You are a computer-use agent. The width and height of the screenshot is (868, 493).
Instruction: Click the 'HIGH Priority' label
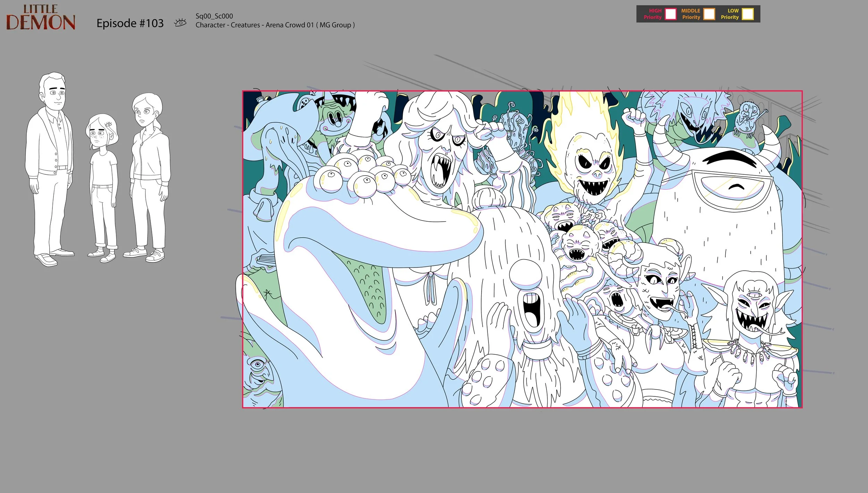click(x=653, y=14)
